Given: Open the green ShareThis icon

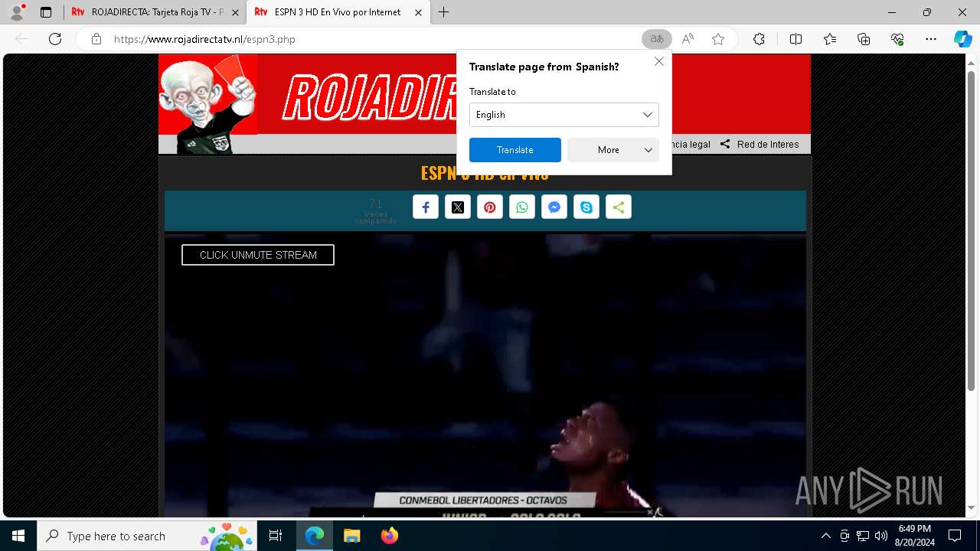Looking at the screenshot, I should (x=619, y=207).
